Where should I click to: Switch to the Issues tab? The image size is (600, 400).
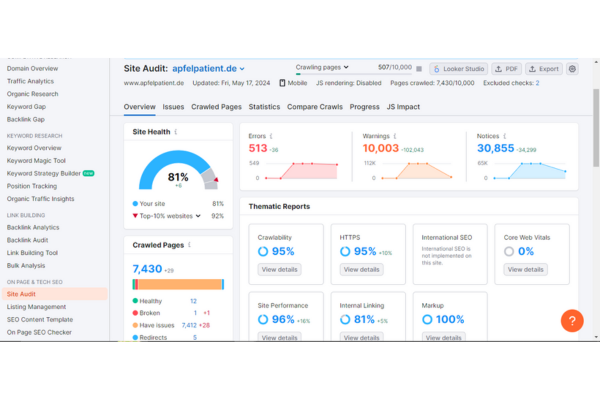(x=173, y=106)
